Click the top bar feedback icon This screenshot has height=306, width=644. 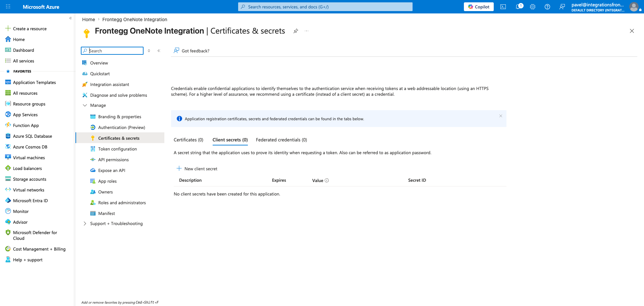[x=562, y=7]
